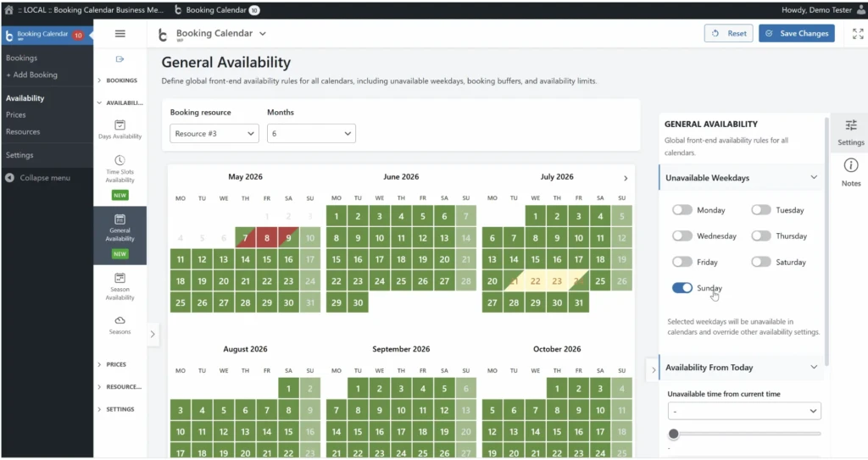
Task: Click the user avatar icon
Action: click(861, 10)
